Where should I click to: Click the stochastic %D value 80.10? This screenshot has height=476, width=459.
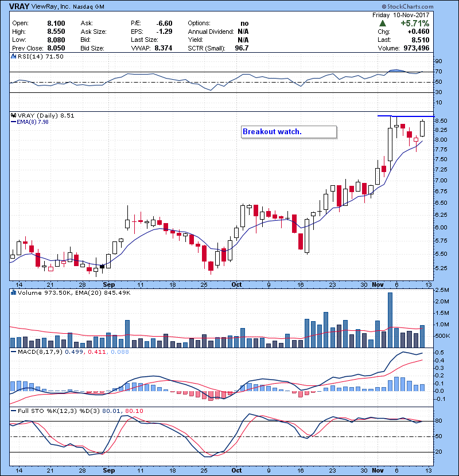click(x=134, y=411)
